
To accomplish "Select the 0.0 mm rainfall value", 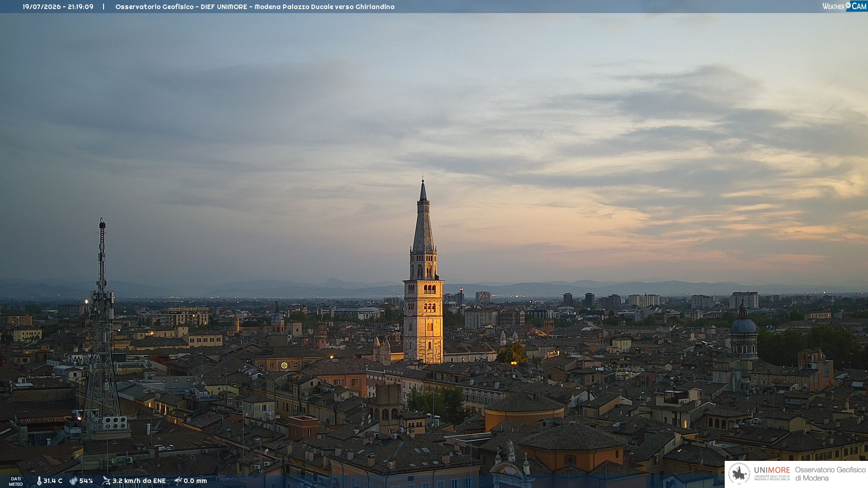I will click(195, 481).
